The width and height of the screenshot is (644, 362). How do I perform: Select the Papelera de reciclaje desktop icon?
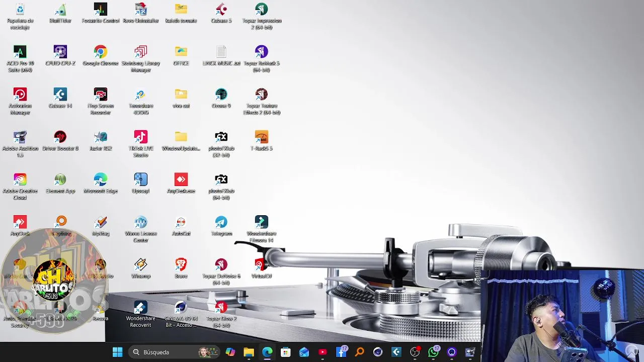20,16
